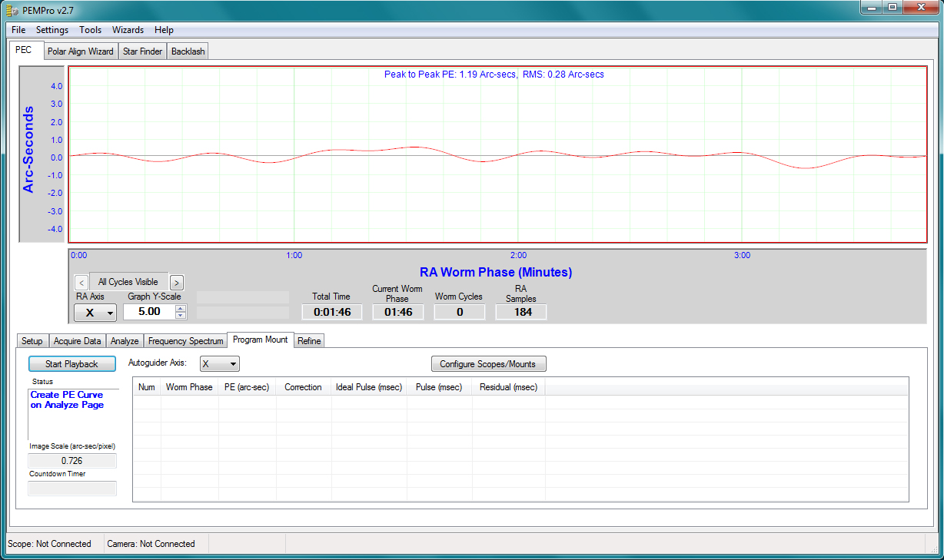Select the Setup sub-tab
Viewport: 944px width, 560px height.
coord(32,341)
